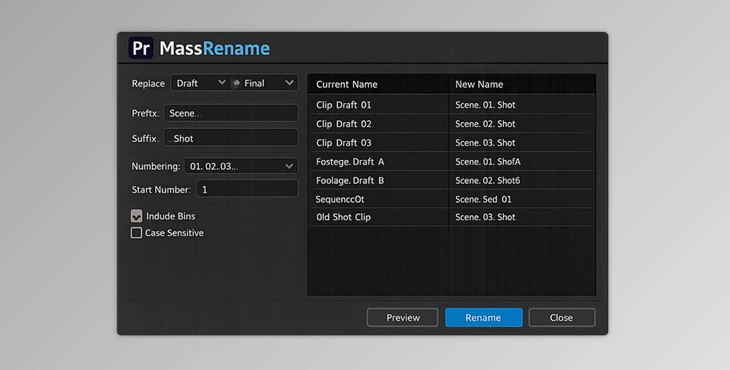This screenshot has height=370, width=730.
Task: Click the Start Number input field
Action: (x=247, y=189)
